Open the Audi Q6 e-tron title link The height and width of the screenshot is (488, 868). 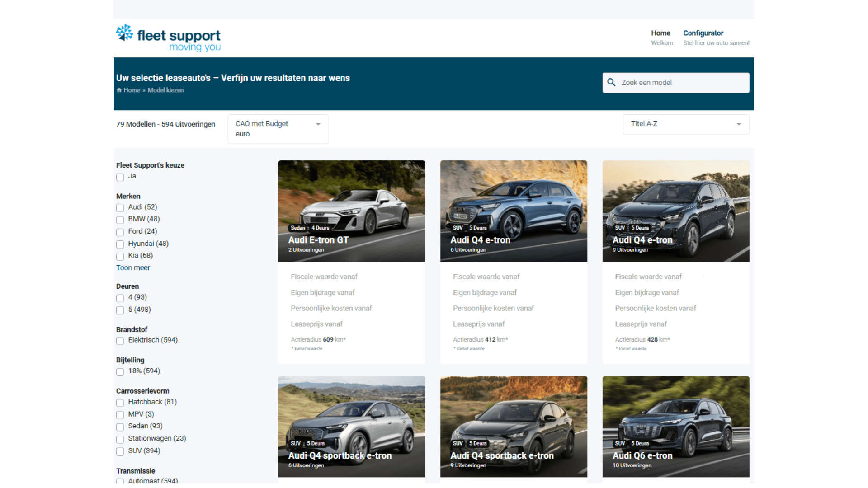tap(642, 455)
